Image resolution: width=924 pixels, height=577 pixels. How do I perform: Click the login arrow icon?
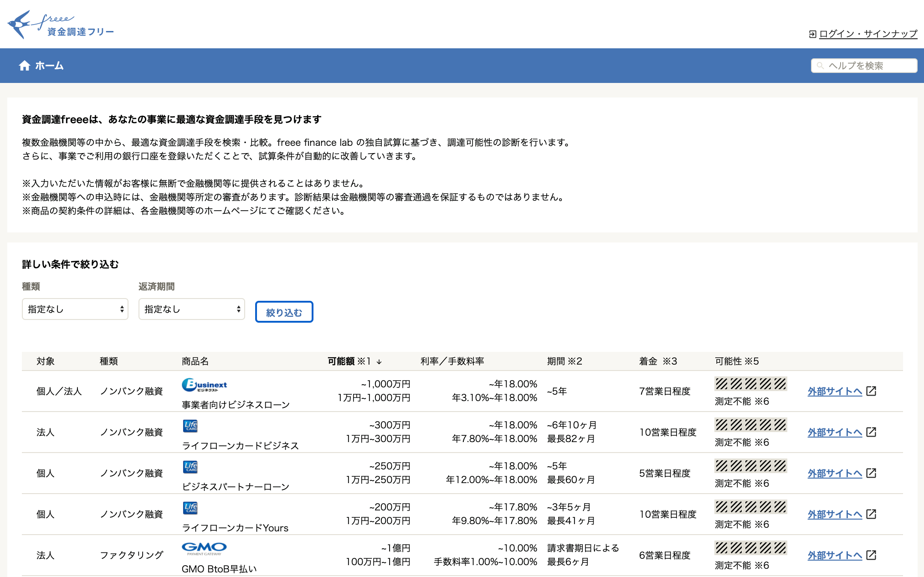click(812, 34)
